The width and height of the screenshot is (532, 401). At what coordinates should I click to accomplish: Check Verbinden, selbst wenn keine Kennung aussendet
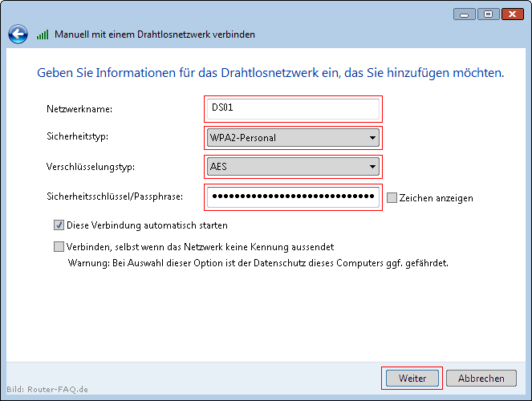click(x=59, y=246)
